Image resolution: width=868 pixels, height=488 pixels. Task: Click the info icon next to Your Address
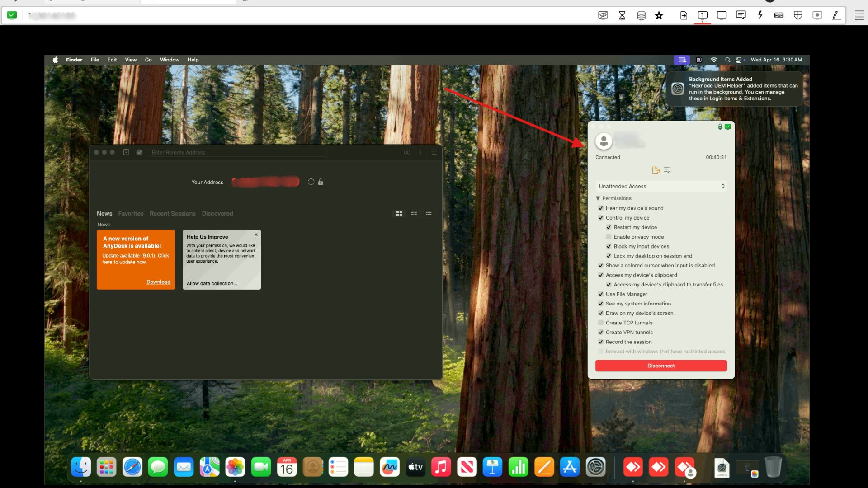[311, 182]
